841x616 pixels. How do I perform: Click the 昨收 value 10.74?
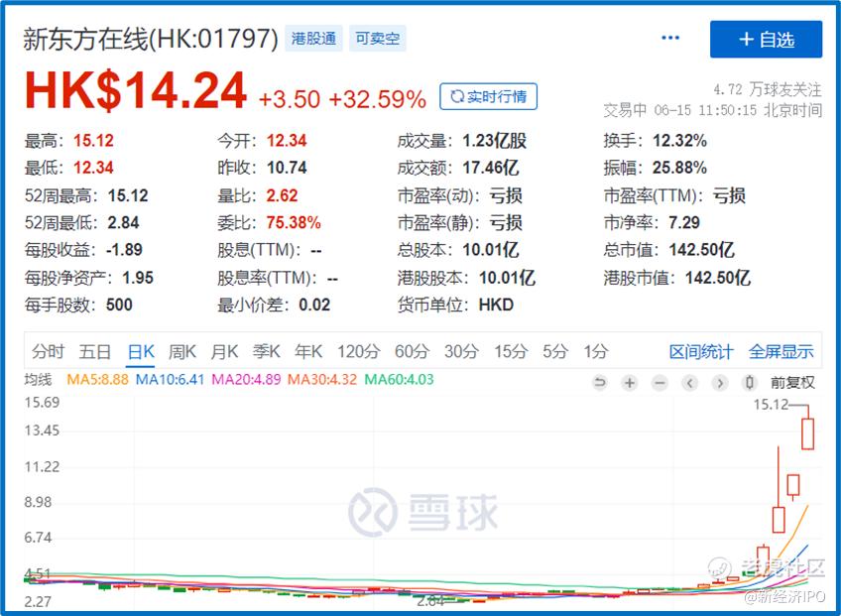click(x=287, y=168)
